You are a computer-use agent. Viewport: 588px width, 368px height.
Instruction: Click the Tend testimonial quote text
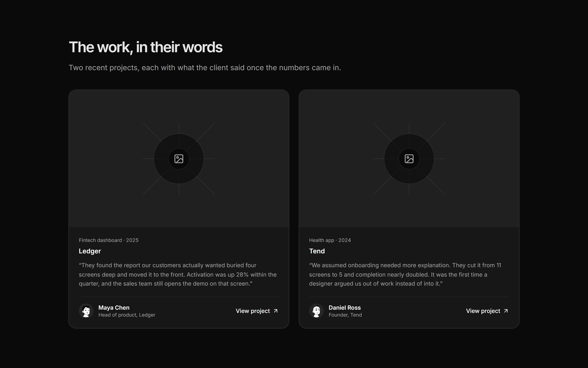405,274
